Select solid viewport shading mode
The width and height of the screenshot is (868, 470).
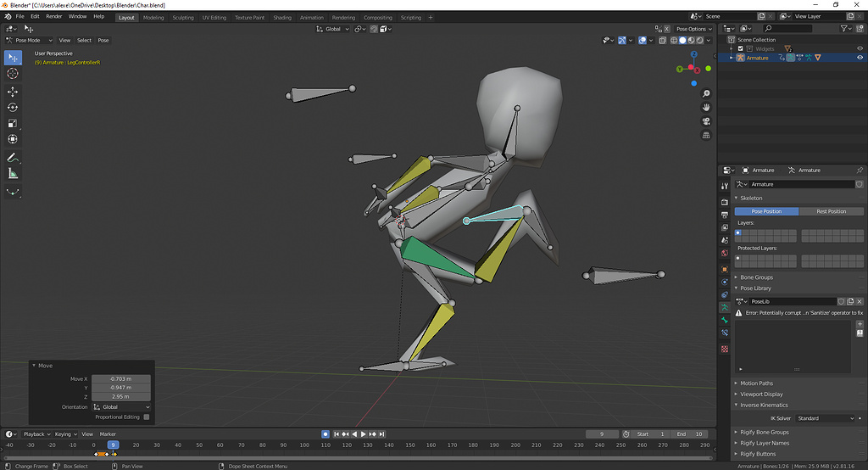click(682, 41)
